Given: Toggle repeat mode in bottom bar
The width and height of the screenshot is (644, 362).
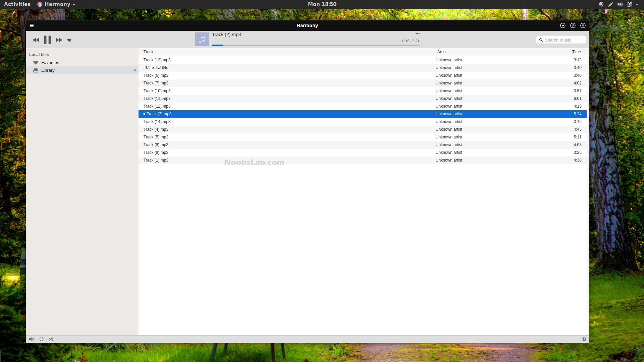Looking at the screenshot, I should coord(41,339).
